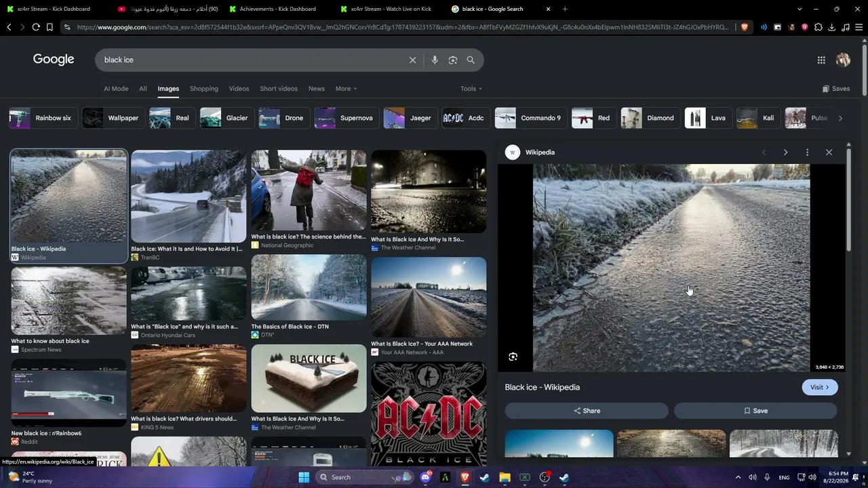
Task: Click the Share button in the preview panel
Action: (587, 411)
